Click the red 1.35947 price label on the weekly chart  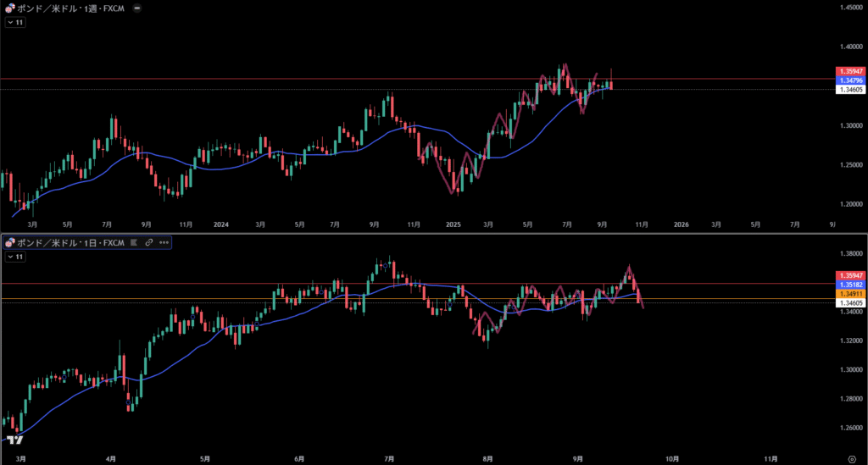pos(850,70)
